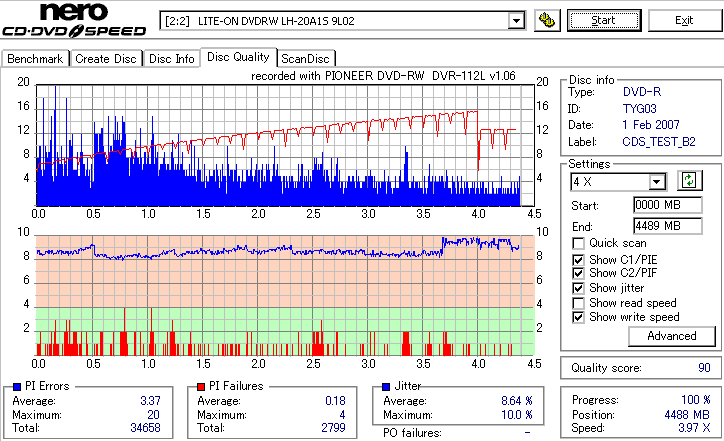Viewport: 724px width, 441px height.
Task: Click the Quality score value 90
Action: (x=704, y=368)
